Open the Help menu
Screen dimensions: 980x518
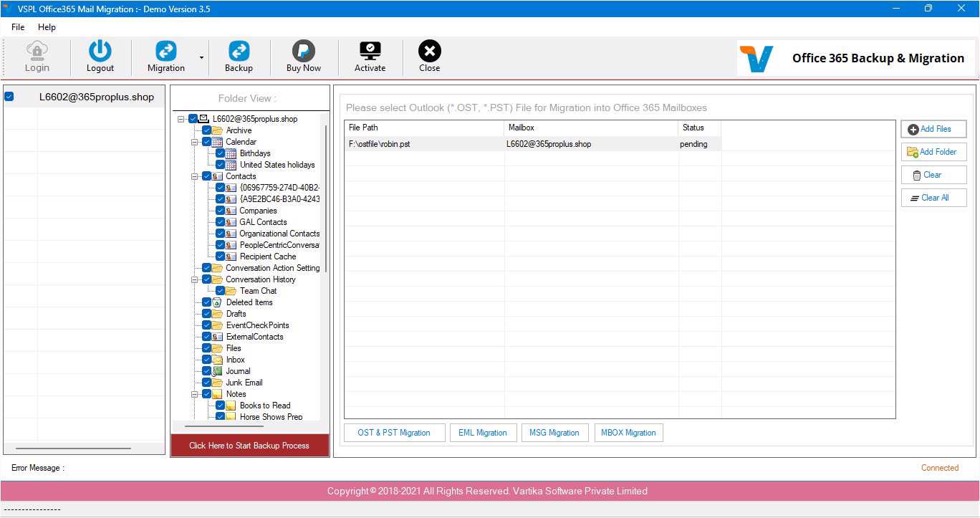pyautogui.click(x=47, y=27)
